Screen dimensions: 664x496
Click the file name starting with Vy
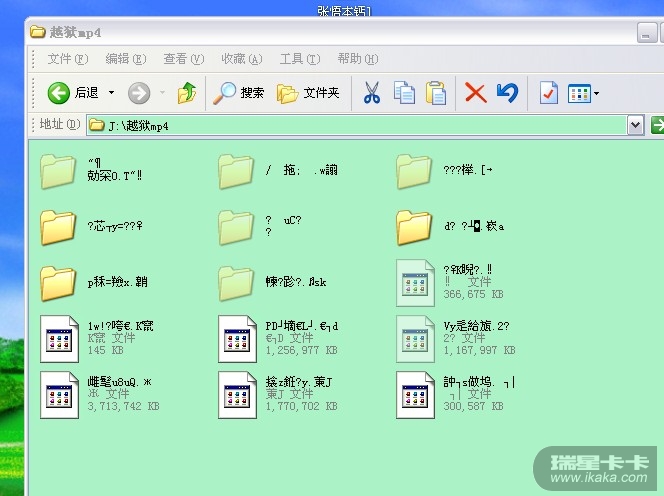tap(476, 326)
